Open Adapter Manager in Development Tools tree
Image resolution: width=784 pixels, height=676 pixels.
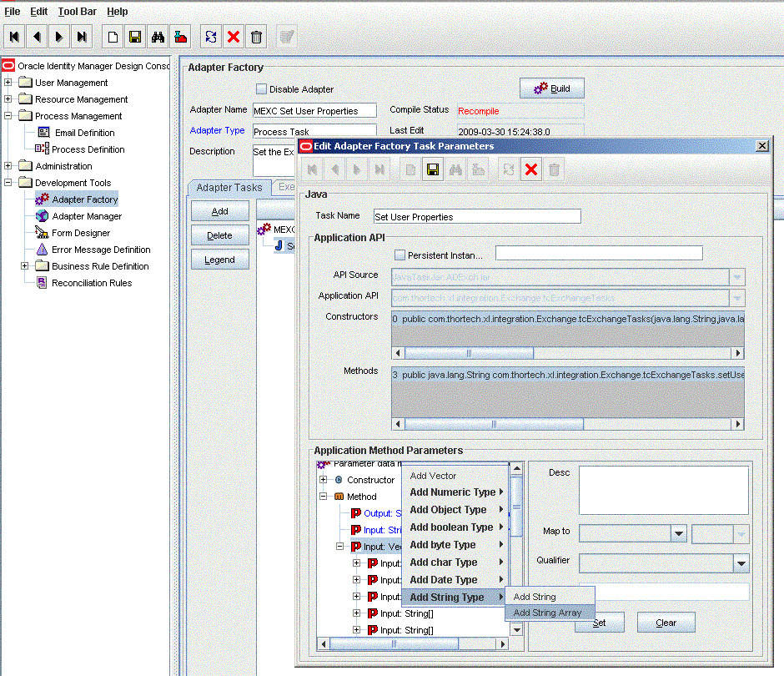click(86, 216)
